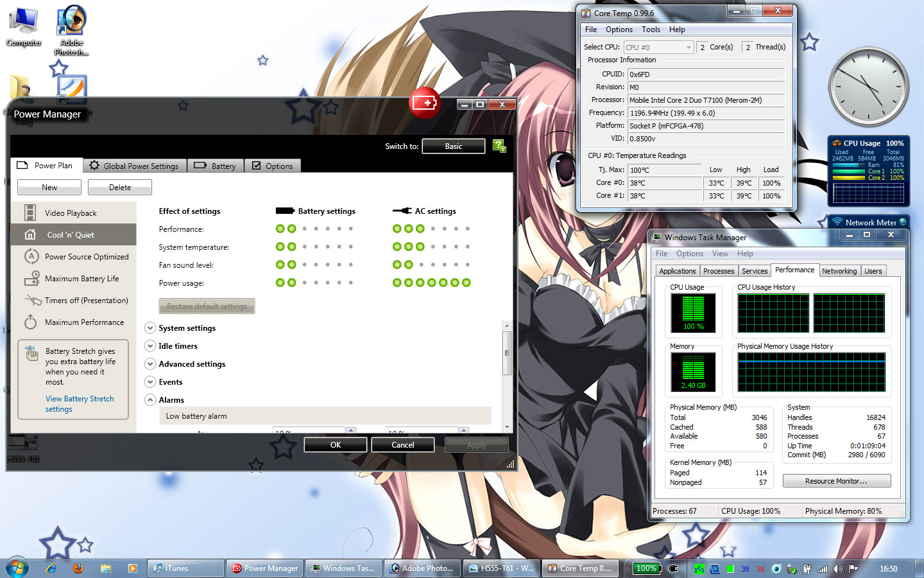Screen dimensions: 924x578
Task: Click OK in Power Manager
Action: coord(336,444)
